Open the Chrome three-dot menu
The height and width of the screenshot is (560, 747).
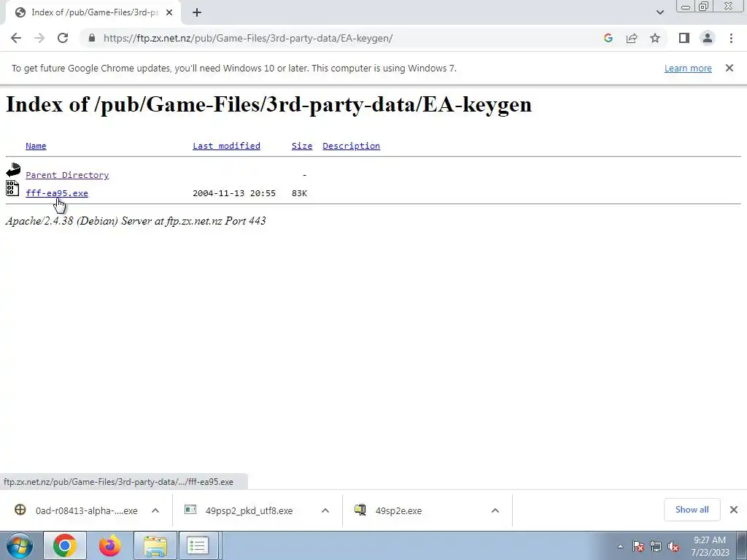point(731,38)
